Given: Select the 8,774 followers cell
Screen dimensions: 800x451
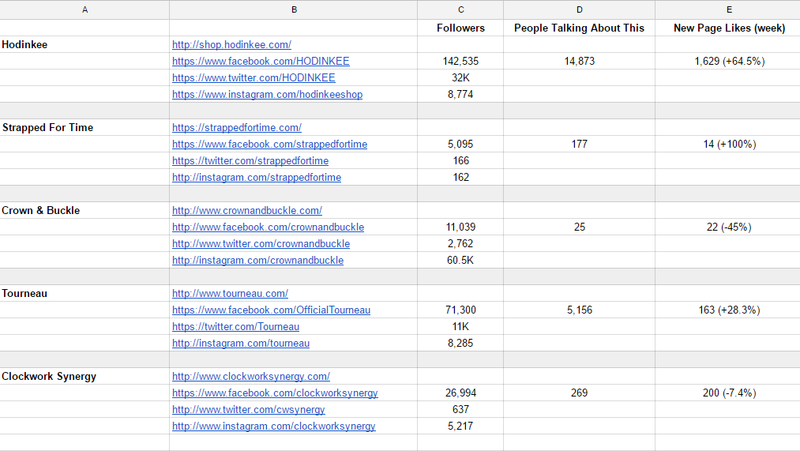Looking at the screenshot, I should 461,94.
